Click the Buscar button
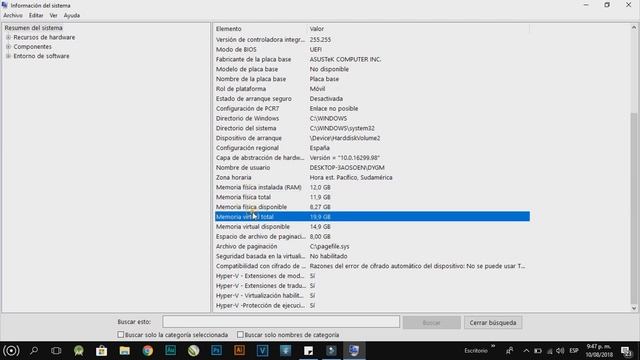This screenshot has width=640, height=360. click(431, 322)
